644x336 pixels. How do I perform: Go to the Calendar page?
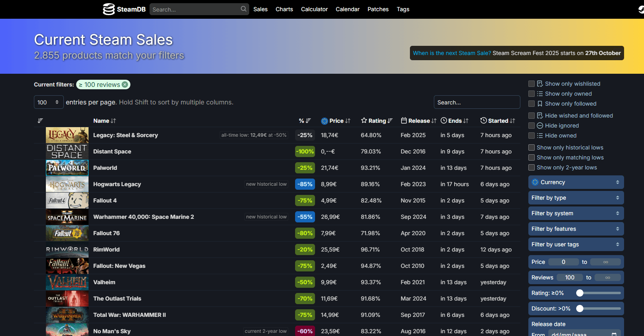pos(348,9)
